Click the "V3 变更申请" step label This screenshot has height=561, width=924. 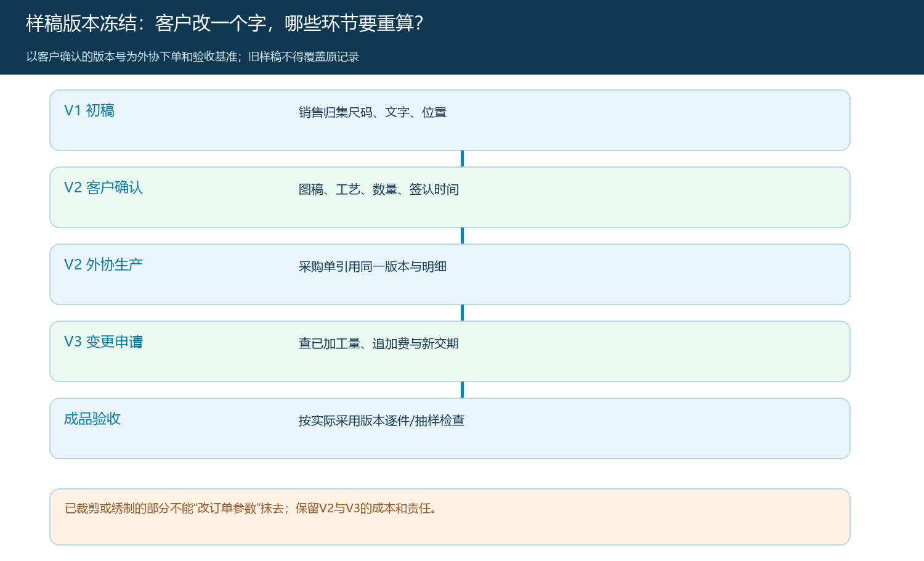pos(103,342)
